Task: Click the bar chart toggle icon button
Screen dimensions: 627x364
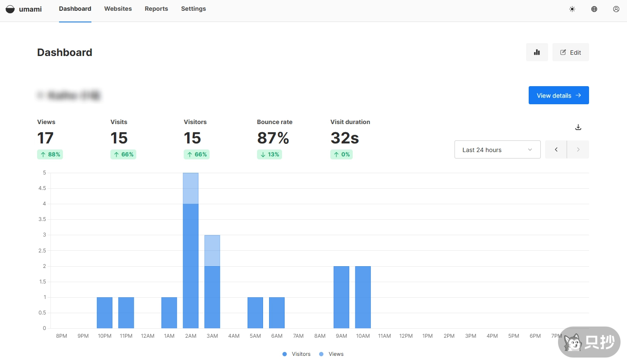Action: point(537,52)
